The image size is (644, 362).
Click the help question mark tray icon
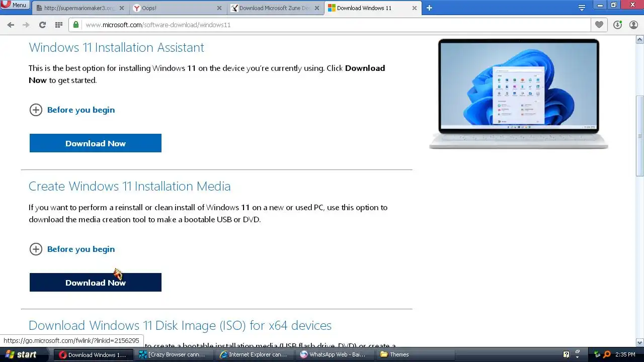tap(566, 354)
